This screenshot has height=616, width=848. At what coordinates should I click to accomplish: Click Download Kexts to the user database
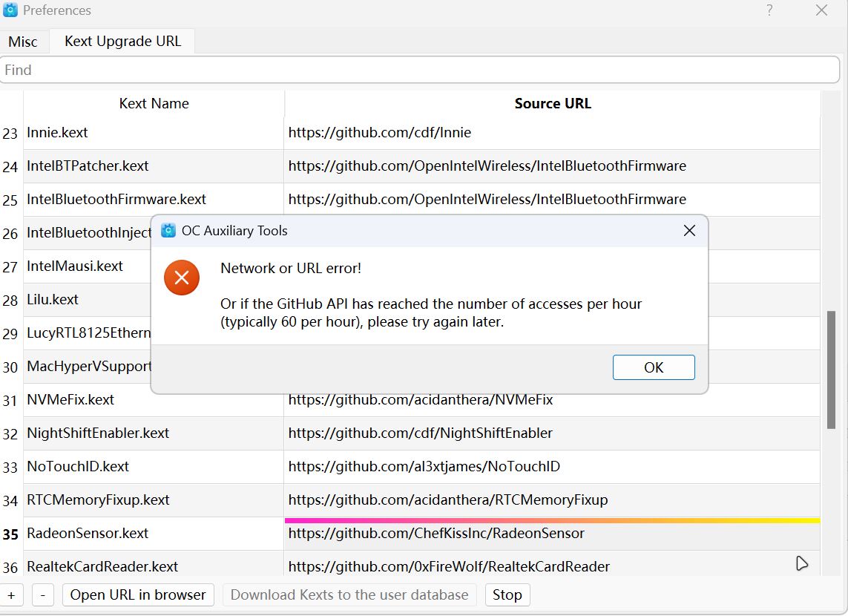(x=349, y=594)
